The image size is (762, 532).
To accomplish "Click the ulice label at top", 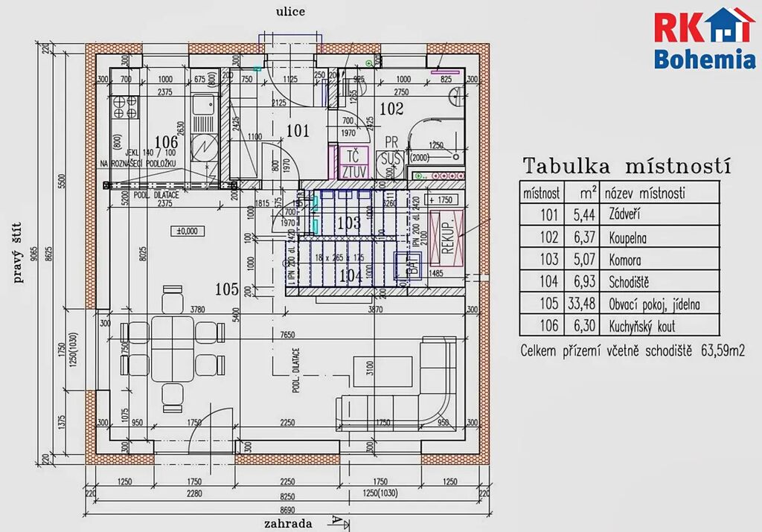I will (290, 12).
